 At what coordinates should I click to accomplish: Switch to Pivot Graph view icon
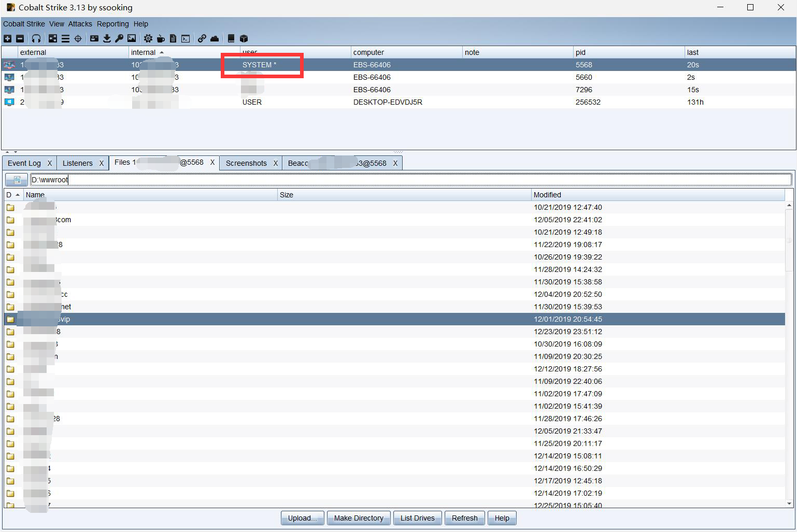pyautogui.click(x=53, y=38)
